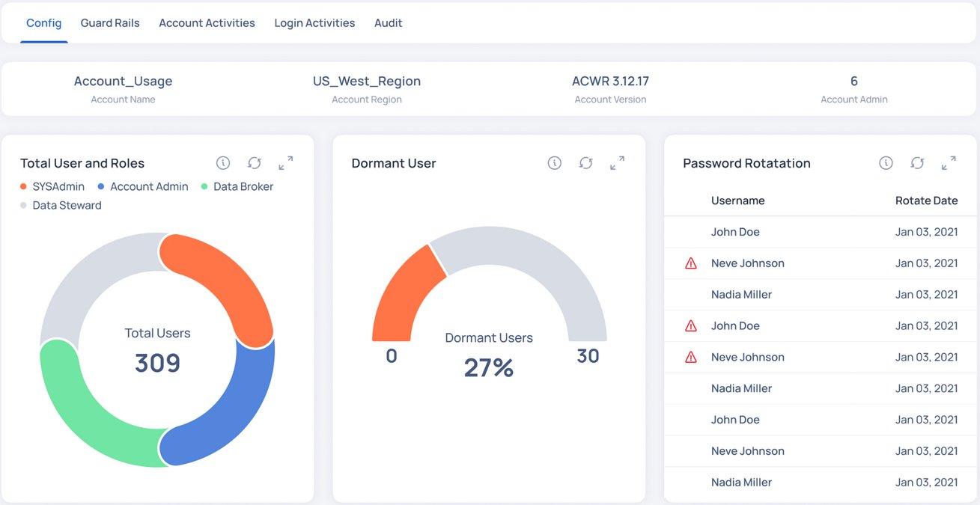980x505 pixels.
Task: Click the Account Admin count 6
Action: (854, 81)
